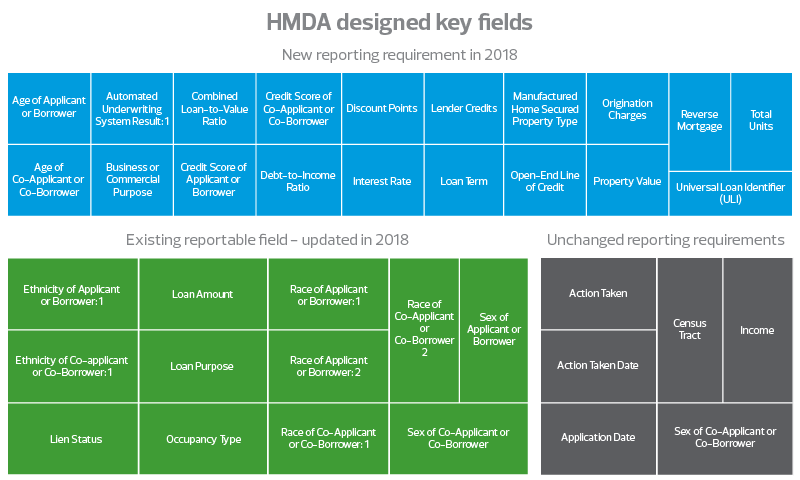Click the Lender Credits tile
The height and width of the screenshot is (480, 800).
463,108
